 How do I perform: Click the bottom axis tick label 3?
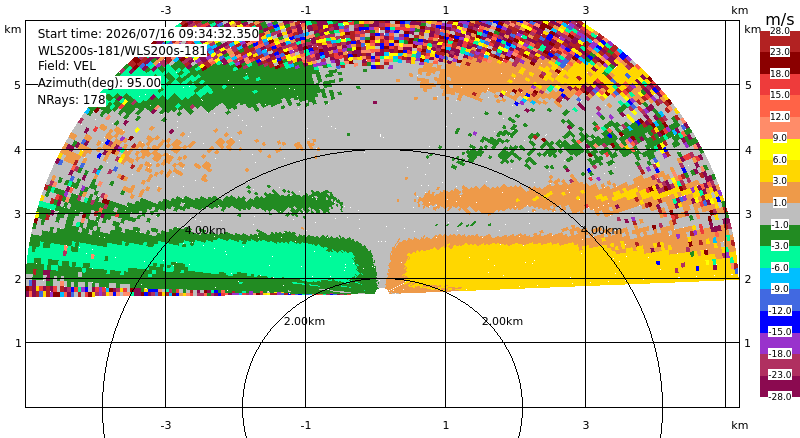coord(585,425)
